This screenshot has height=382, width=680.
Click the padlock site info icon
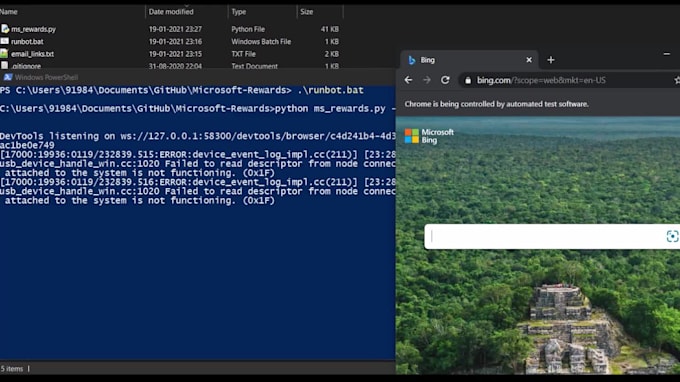[x=468, y=80]
